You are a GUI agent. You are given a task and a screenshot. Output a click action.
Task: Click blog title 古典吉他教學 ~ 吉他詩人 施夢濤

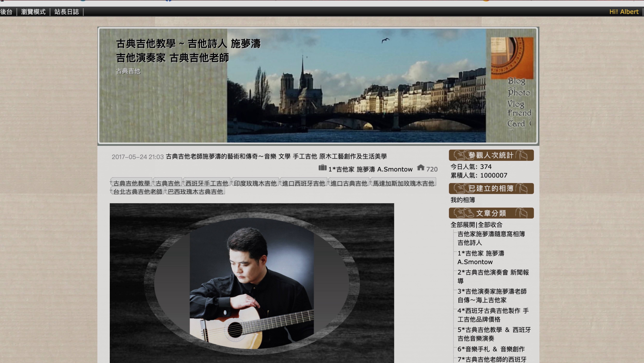(x=188, y=44)
